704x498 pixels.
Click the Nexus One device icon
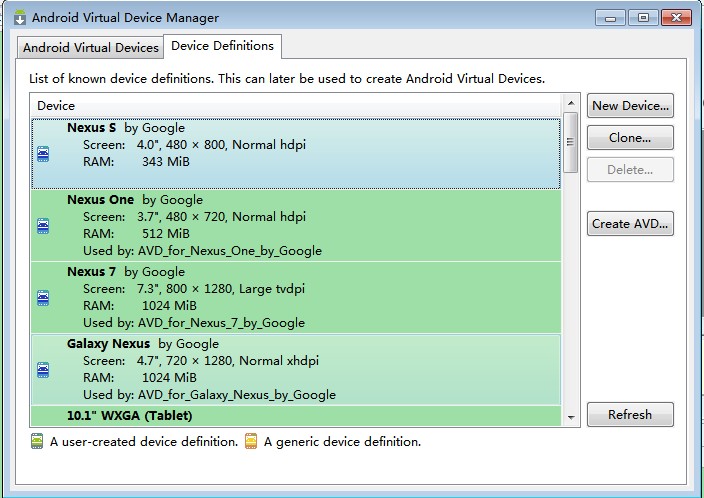click(43, 226)
